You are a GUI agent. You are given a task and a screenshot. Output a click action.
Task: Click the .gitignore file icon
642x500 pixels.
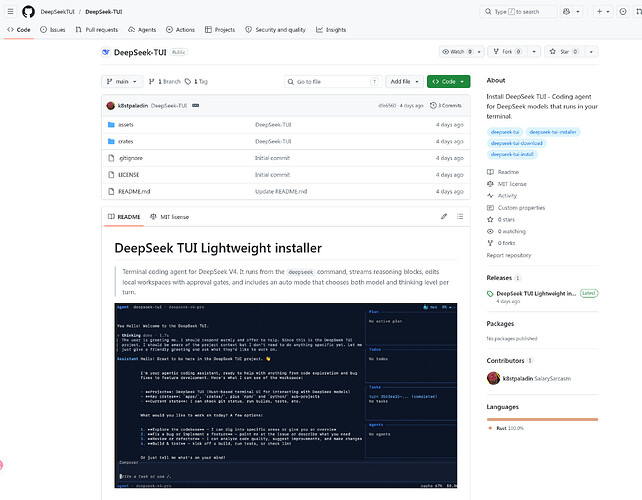(111, 158)
